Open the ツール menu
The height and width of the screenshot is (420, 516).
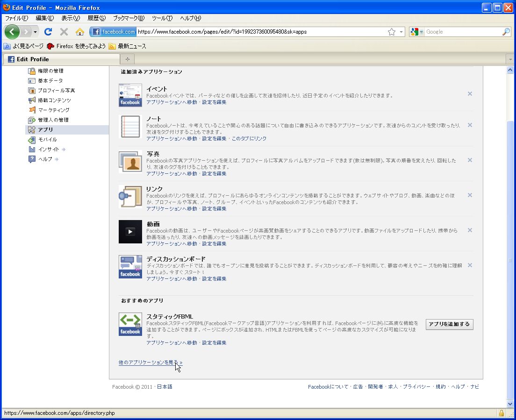click(x=162, y=18)
